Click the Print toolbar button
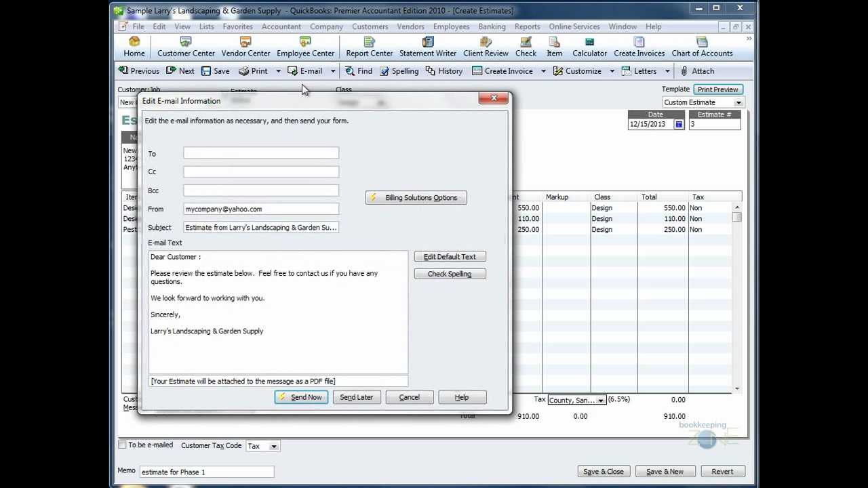Screen dimensions: 868x488 tap(254, 70)
